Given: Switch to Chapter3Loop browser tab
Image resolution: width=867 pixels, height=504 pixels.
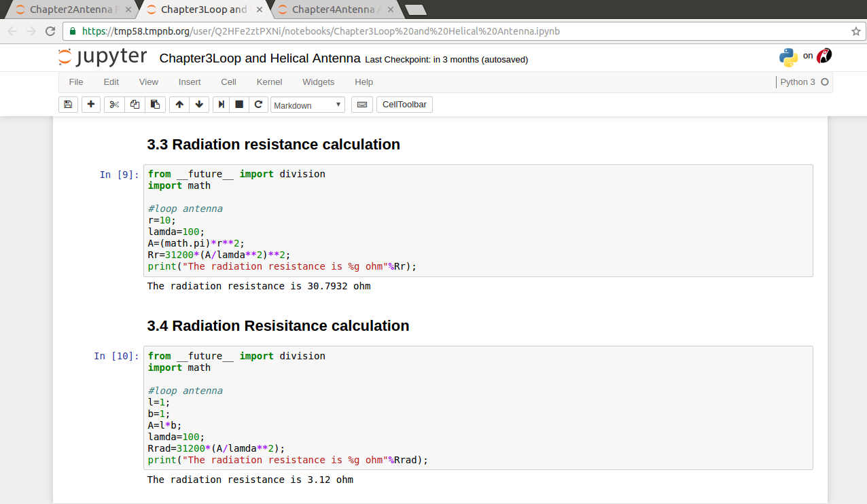Looking at the screenshot, I should [x=204, y=10].
